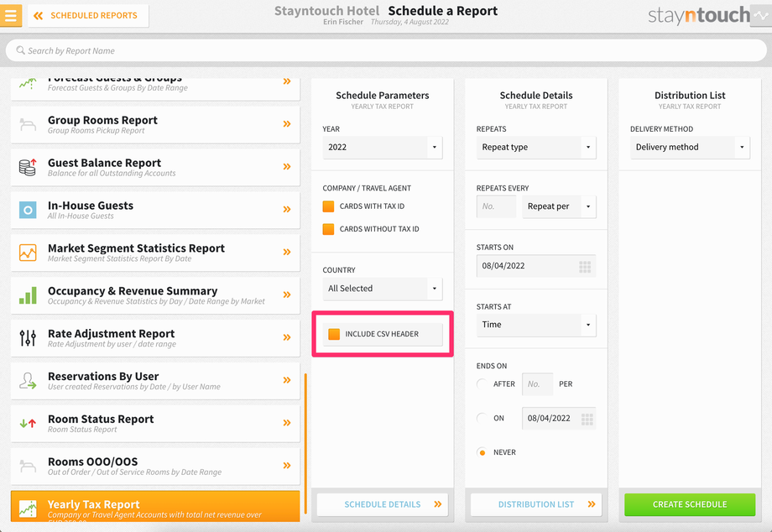Click the Ends On date field
The height and width of the screenshot is (532, 772).
coord(559,419)
